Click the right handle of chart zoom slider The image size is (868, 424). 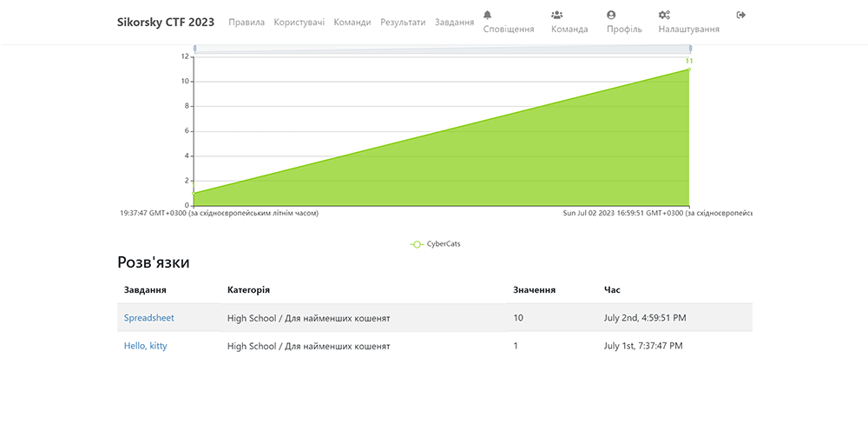click(689, 49)
